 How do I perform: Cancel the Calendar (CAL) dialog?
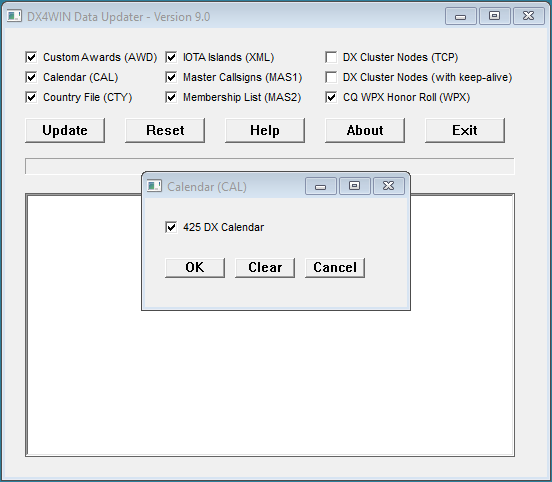point(335,268)
